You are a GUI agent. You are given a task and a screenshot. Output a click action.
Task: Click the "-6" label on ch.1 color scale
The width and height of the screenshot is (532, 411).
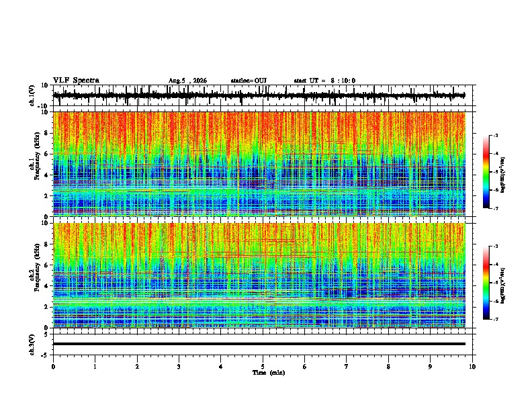(x=496, y=190)
